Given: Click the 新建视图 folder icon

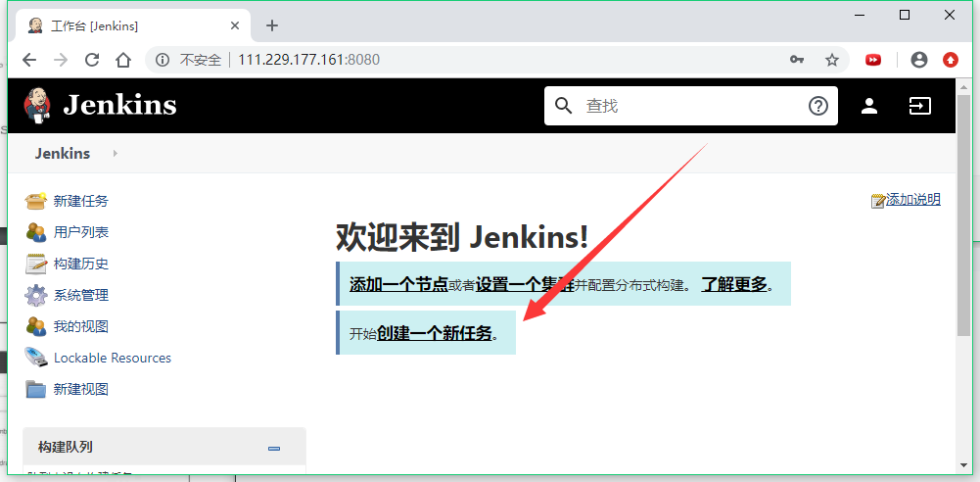Looking at the screenshot, I should tap(35, 389).
